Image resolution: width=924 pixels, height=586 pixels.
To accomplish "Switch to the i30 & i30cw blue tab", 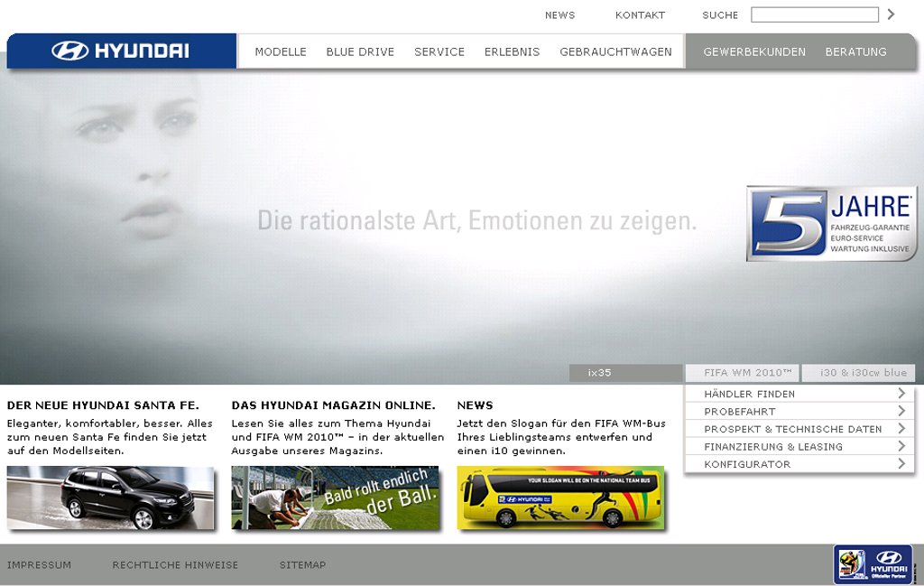I will pos(859,373).
